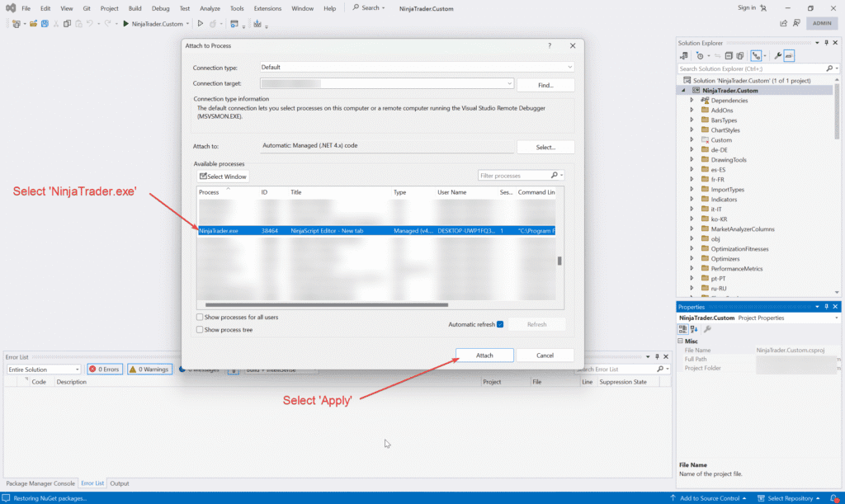Click the Hot Reload flame icon
845x504 pixels.
tap(213, 24)
